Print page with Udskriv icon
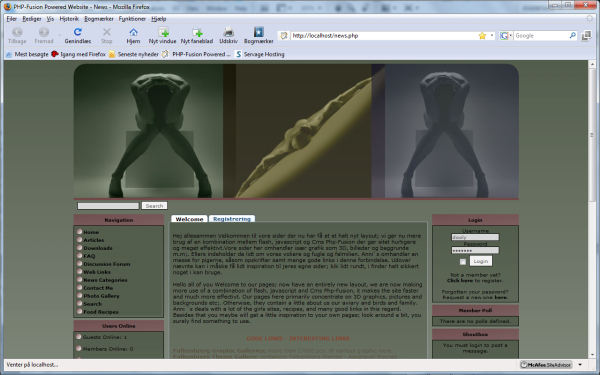The height and width of the screenshot is (375, 600). tap(228, 32)
